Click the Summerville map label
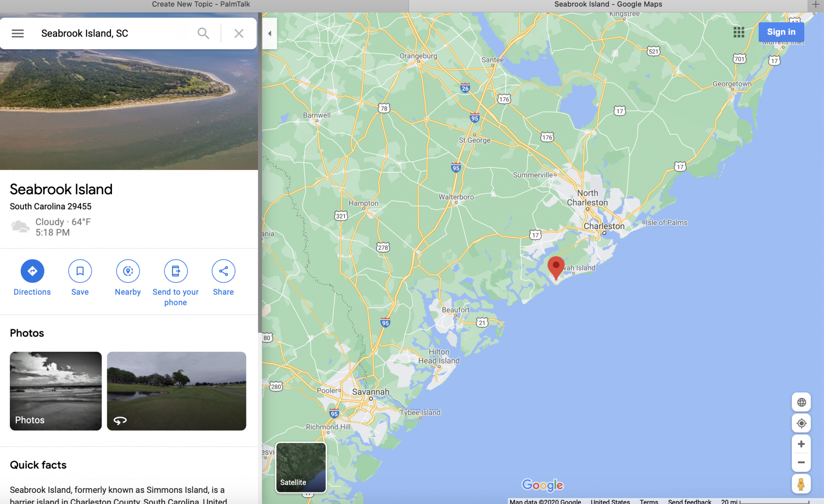The width and height of the screenshot is (824, 504). (533, 175)
